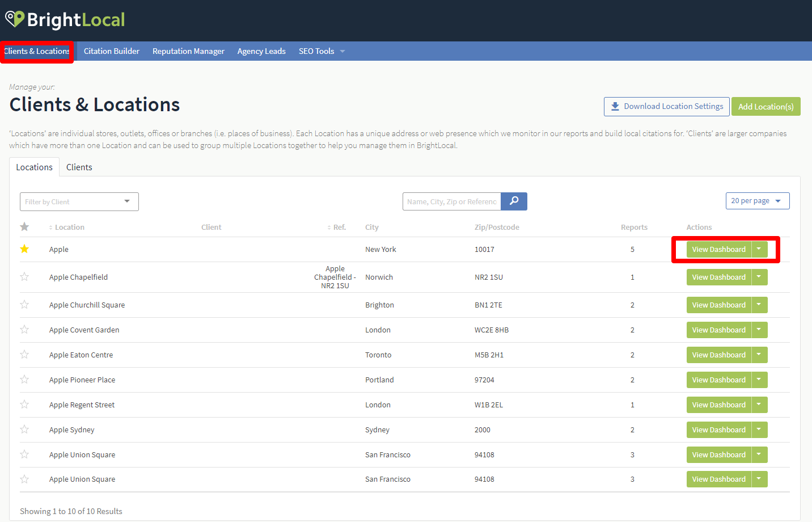812x522 pixels.
Task: Open actions arrow for Apple Sydney
Action: [759, 430]
